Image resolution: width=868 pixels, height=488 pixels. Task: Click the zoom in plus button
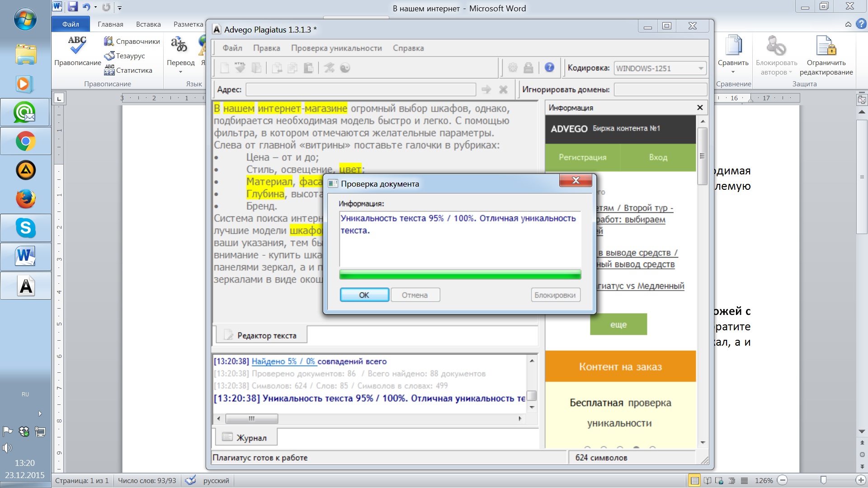pos(861,480)
